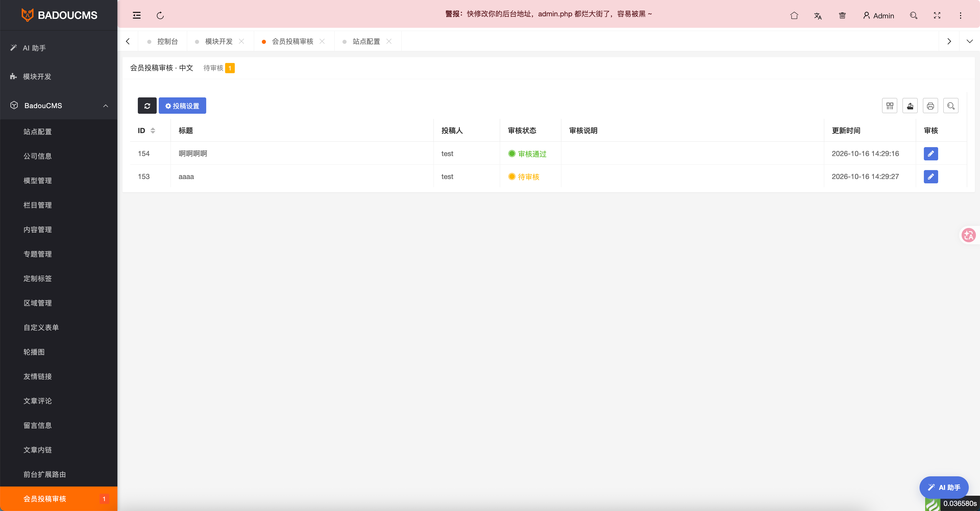Screen dimensions: 980x511
Task: Open AI 助手 in the sidebar
Action: pos(59,48)
